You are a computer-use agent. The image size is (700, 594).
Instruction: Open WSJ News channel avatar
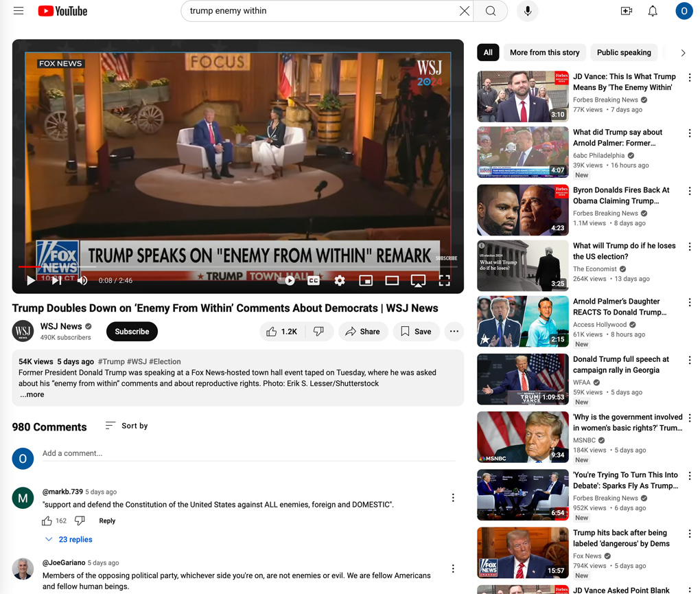23,332
